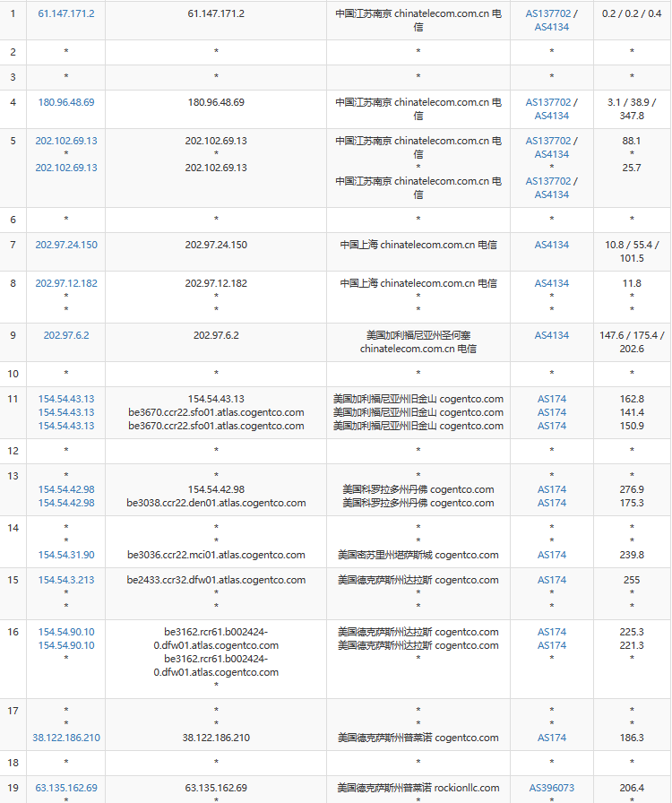Select the 美国德克萨斯州普莱诺 rockionllc.com location
Image resolution: width=672 pixels, height=803 pixels.
[418, 788]
